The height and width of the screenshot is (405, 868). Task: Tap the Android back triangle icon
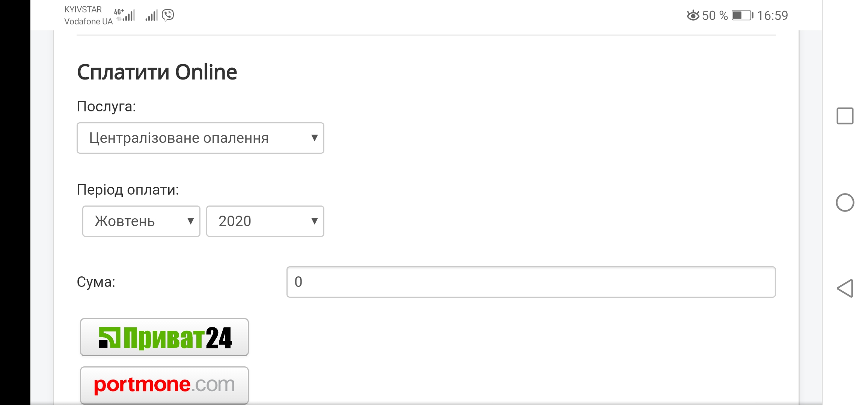[x=845, y=288]
